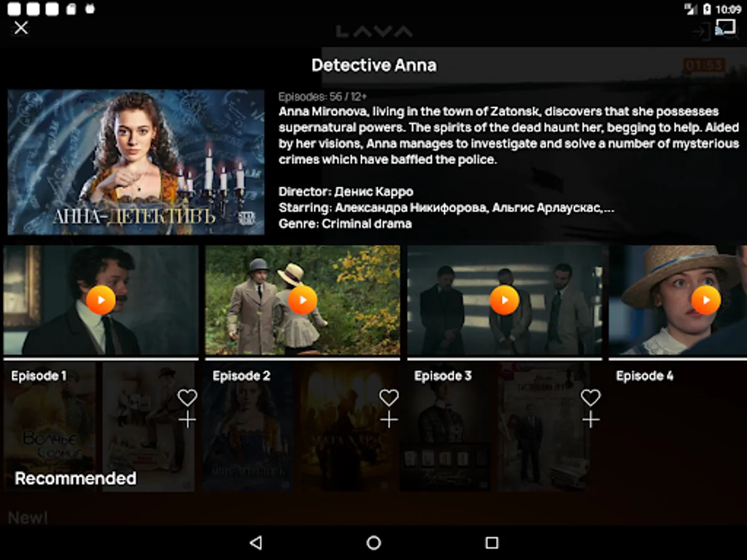The height and width of the screenshot is (560, 747).
Task: Close the Detective Anna details overlay
Action: tap(21, 28)
